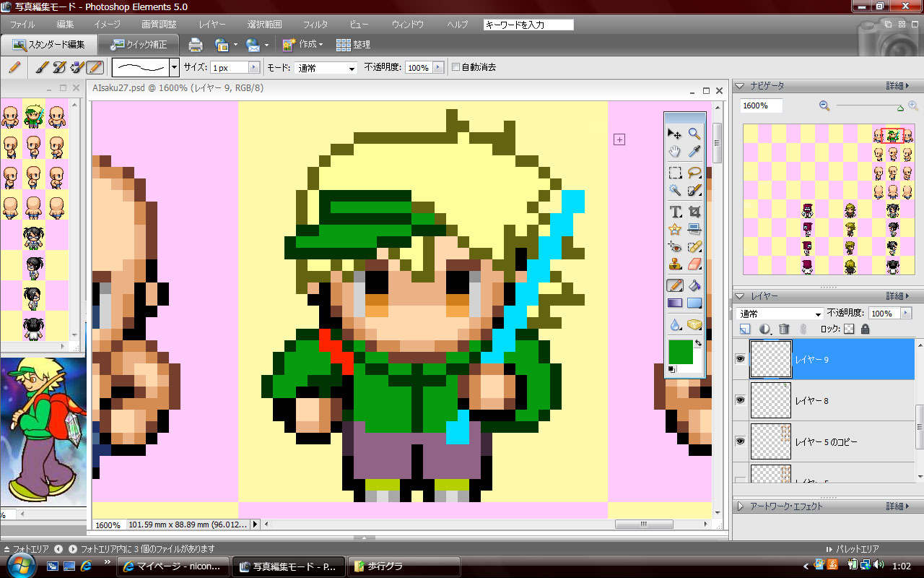Click the navigator zoom out magnifier
The image size is (924, 578).
(x=824, y=105)
